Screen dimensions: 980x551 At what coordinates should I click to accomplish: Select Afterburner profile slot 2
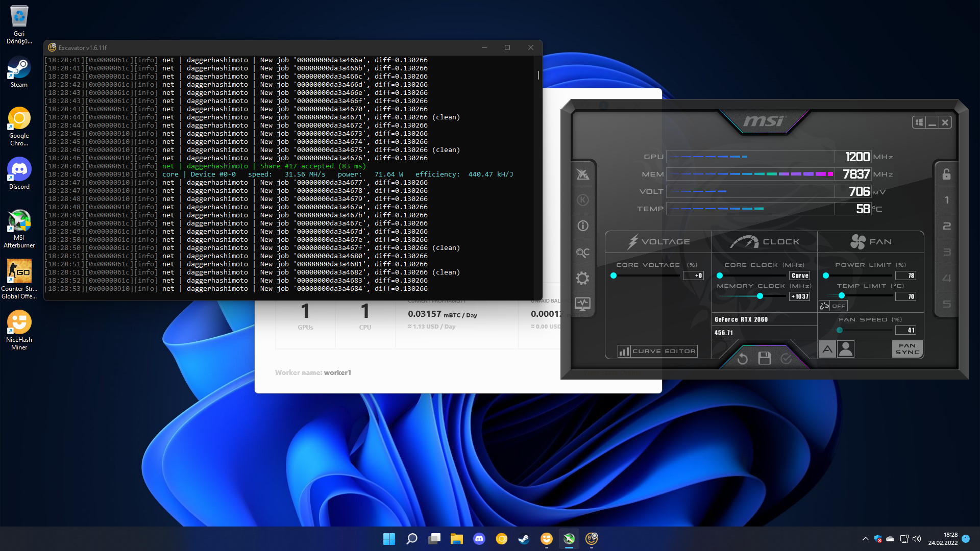pyautogui.click(x=946, y=226)
